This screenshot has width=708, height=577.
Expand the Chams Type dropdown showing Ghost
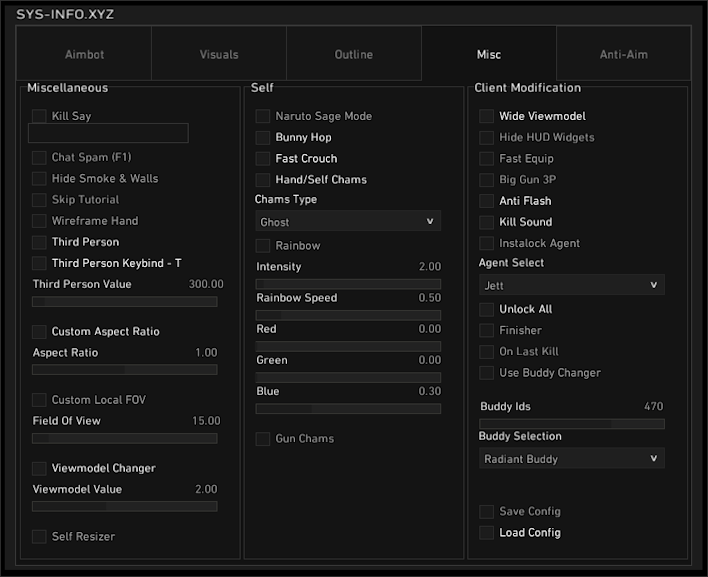coord(348,221)
